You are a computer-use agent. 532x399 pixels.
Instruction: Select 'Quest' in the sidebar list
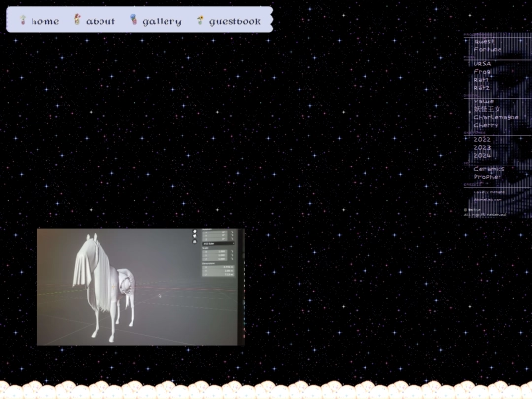(484, 41)
